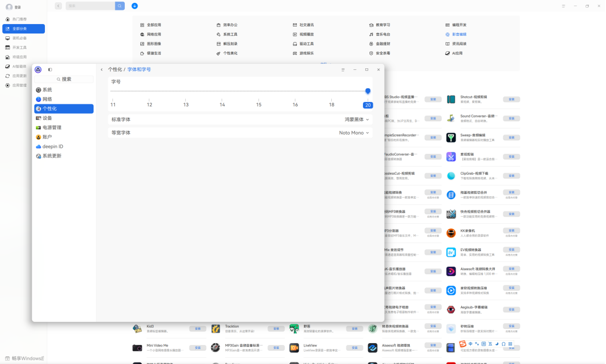Click the app store search input field
Screen dimensions: 606x364
[x=90, y=6]
